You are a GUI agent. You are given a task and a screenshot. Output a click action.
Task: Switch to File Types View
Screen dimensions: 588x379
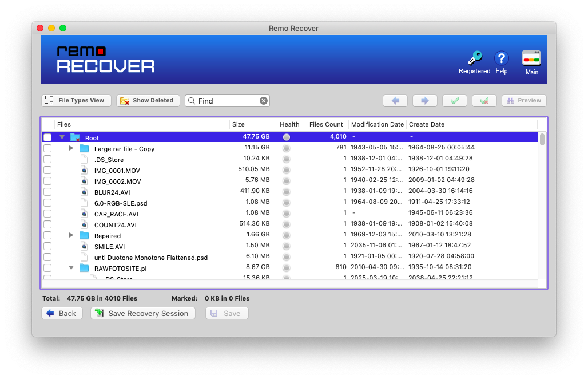point(76,101)
